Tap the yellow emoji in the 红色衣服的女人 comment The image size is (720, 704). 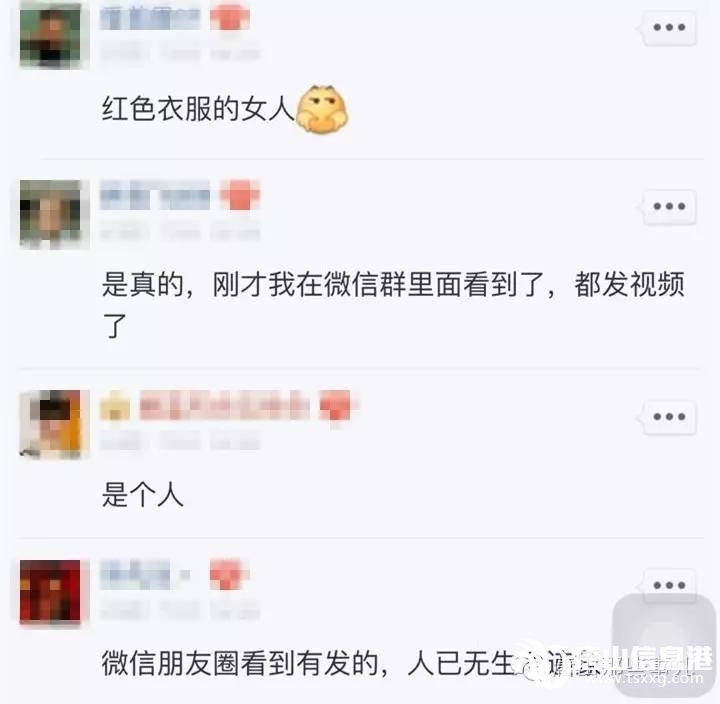pos(322,109)
